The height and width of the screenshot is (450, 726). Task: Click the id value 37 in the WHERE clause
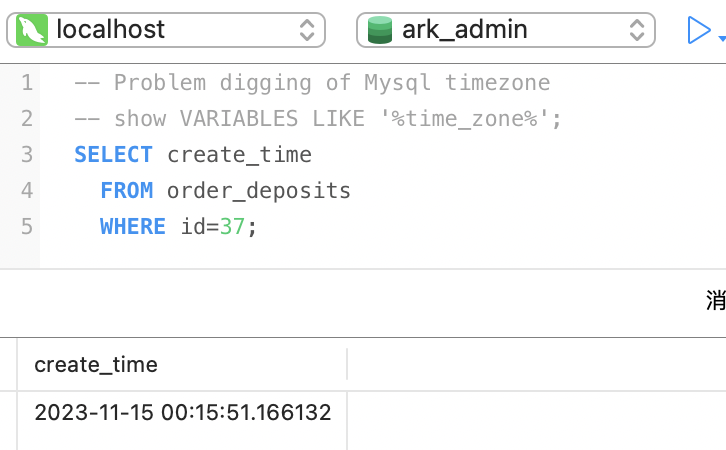click(232, 226)
